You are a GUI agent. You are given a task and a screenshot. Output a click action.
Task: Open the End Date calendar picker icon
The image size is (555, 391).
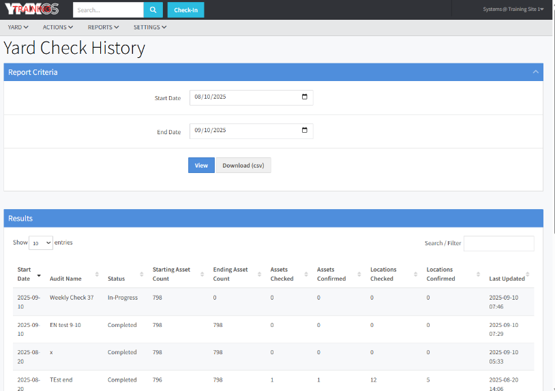(x=304, y=130)
